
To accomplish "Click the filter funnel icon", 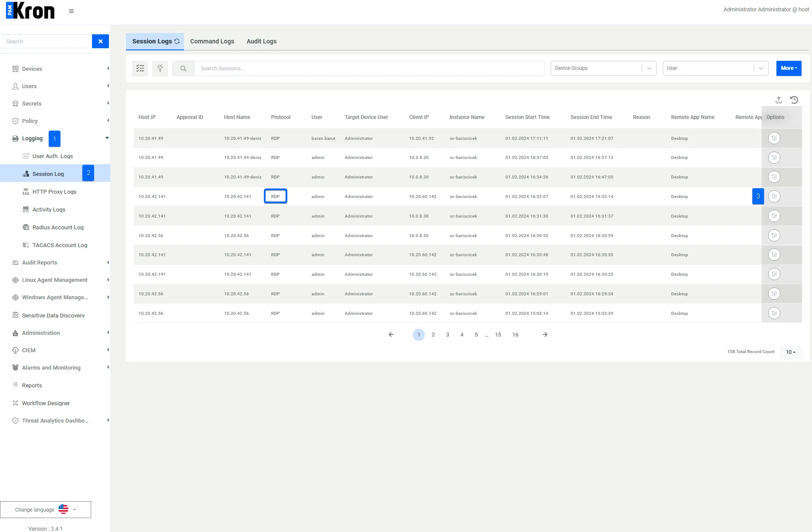I will point(160,68).
